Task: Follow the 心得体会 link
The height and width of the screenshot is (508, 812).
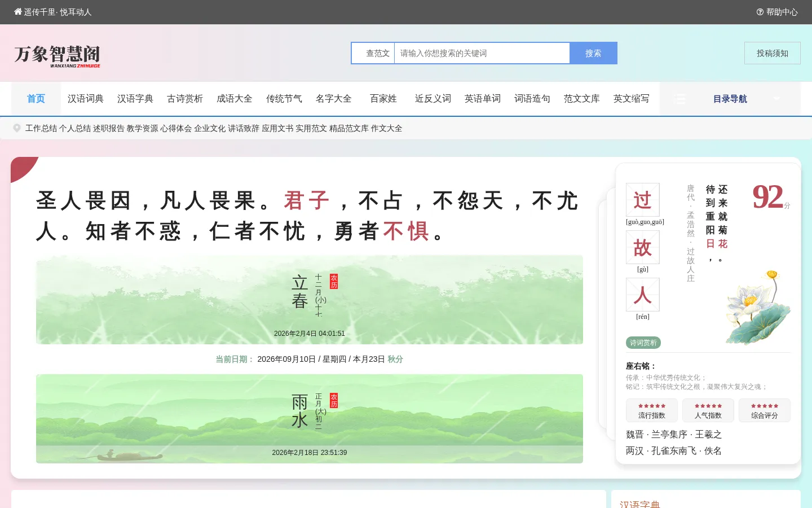Action: [176, 128]
